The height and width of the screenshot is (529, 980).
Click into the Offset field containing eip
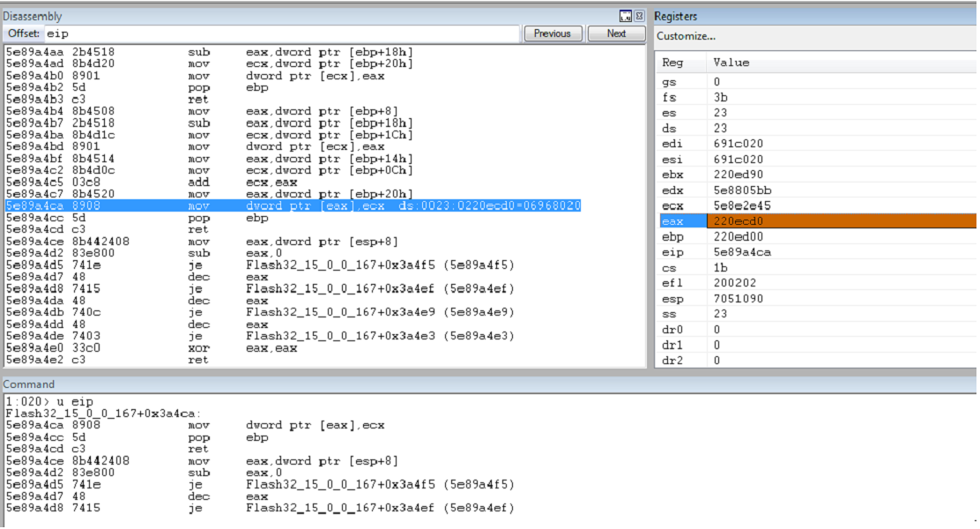click(281, 34)
